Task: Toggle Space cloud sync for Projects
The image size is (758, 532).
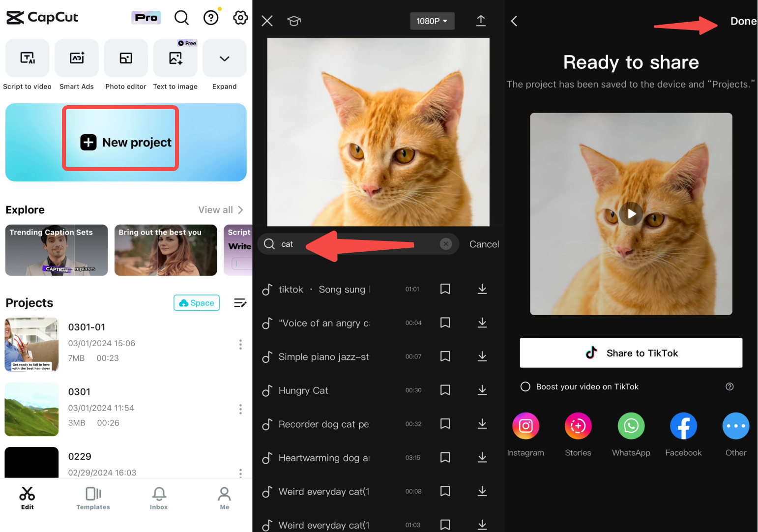Action: click(x=196, y=302)
